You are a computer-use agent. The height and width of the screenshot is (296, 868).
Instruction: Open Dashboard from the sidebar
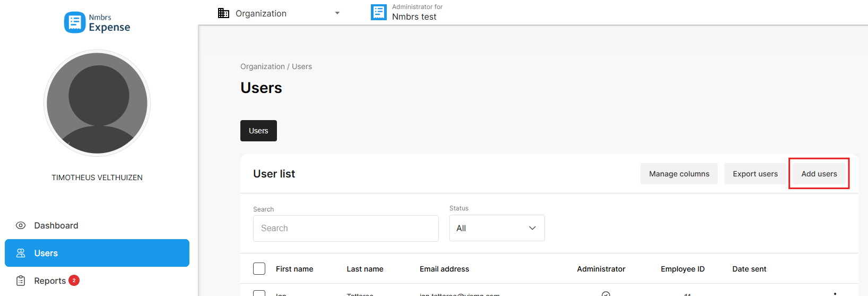97,225
